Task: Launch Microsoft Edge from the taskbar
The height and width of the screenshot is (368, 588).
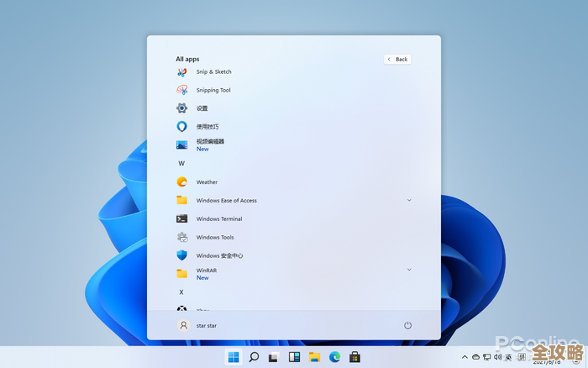Action: (x=335, y=357)
